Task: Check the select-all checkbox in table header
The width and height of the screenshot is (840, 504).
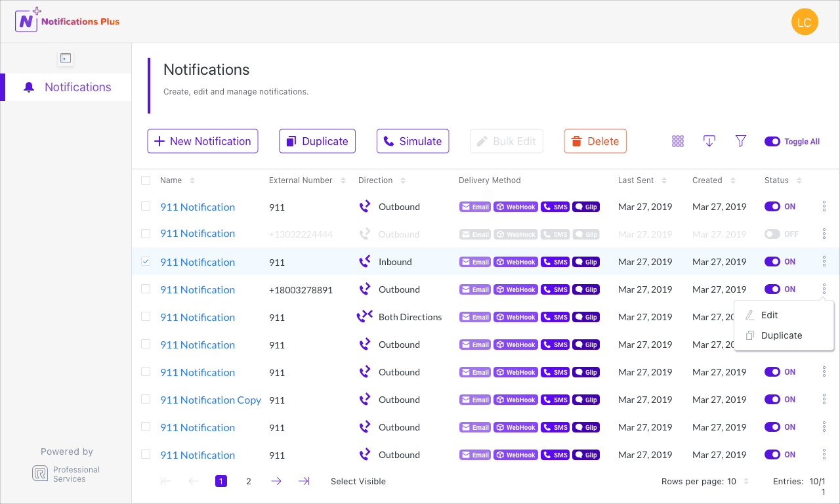Action: 146,180
